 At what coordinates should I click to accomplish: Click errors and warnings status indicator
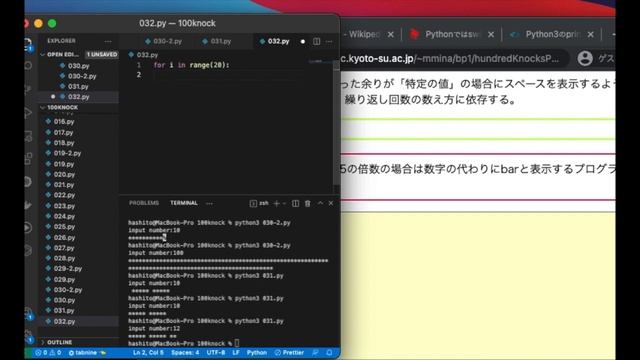coord(48,353)
